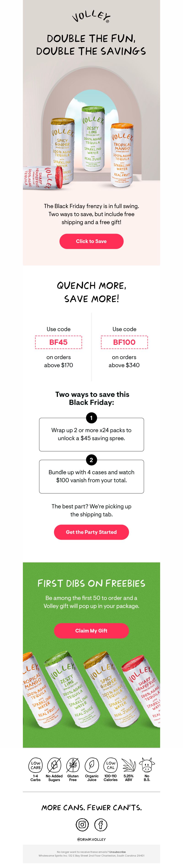183x868 pixels.
Task: Click the 'Click to Save' button
Action: click(91, 241)
